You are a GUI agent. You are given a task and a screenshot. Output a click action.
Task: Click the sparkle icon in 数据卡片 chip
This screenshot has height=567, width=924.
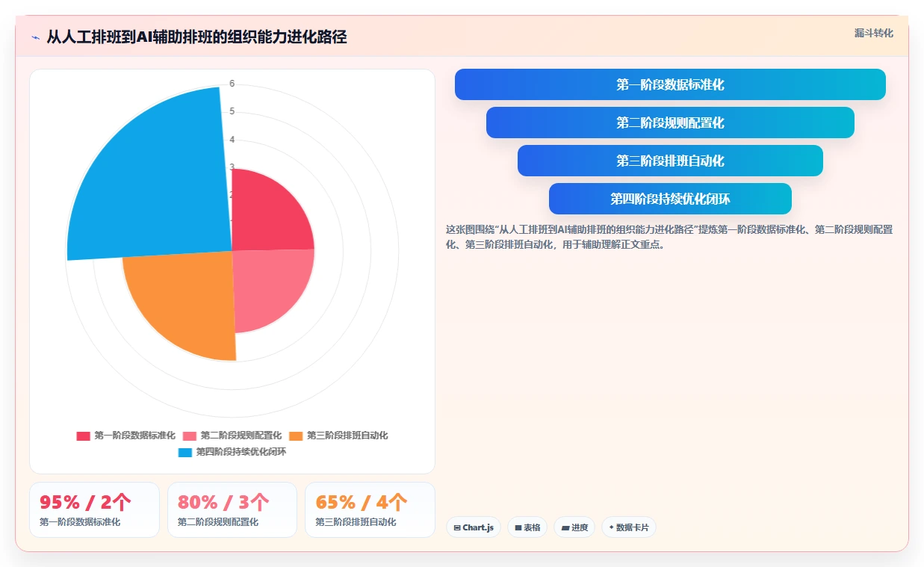(611, 527)
